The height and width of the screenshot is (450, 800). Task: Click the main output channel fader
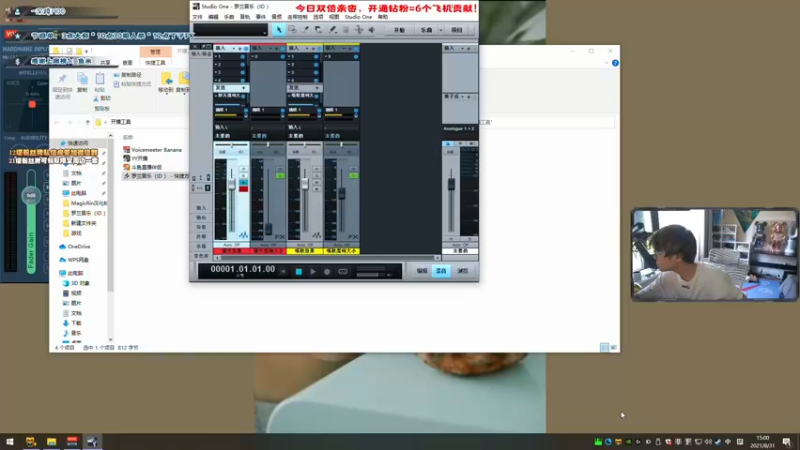click(451, 184)
